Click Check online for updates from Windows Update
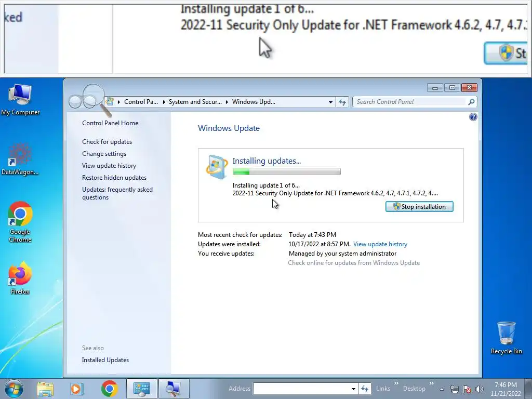The height and width of the screenshot is (399, 532). 354,262
